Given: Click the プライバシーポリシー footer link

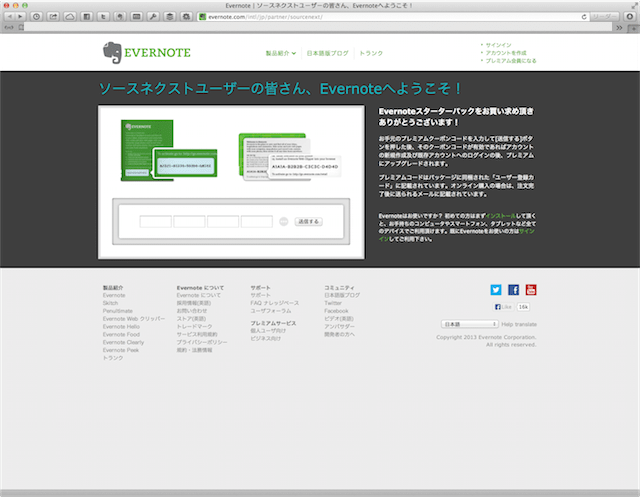Looking at the screenshot, I should (202, 342).
